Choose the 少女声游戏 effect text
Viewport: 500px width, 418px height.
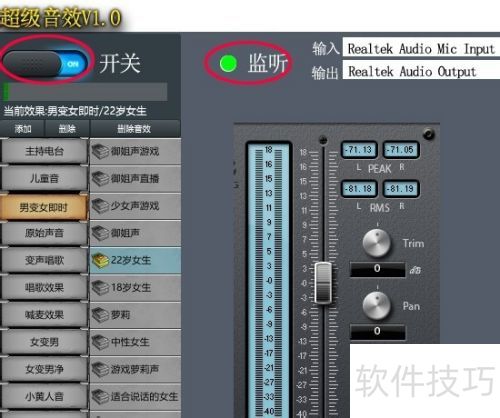[x=135, y=206]
